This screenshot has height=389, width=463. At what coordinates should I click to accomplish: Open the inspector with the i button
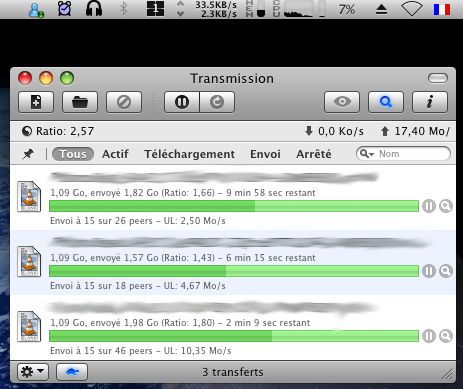coord(430,102)
